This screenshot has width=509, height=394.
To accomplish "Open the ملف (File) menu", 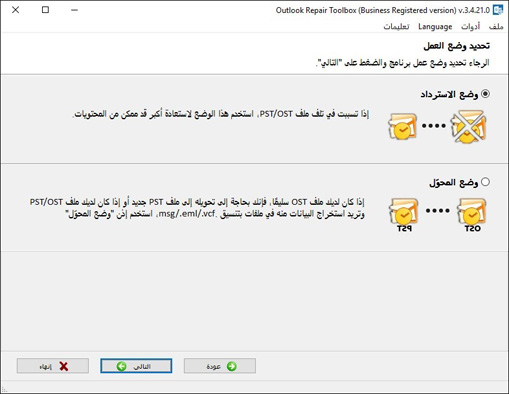I will point(496,26).
